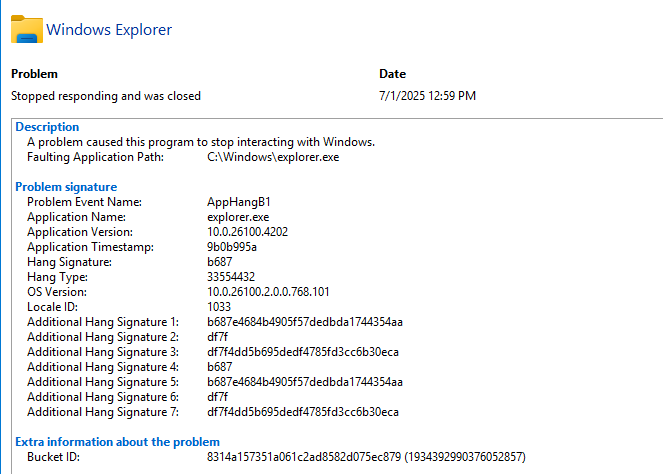Select df7f value of Hang Signature 6
Screen dimensions: 663x474
coord(217,397)
